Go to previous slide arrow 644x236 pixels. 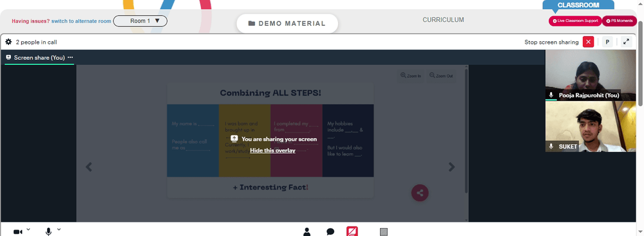click(89, 167)
